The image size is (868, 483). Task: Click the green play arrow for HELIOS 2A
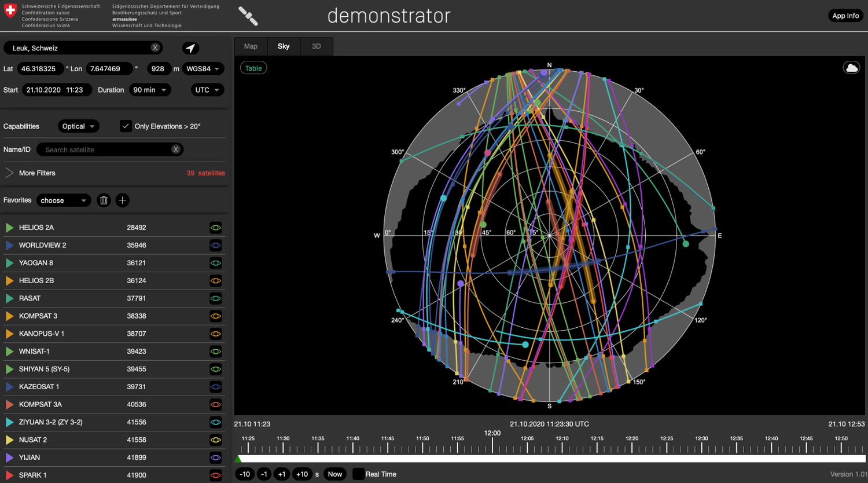coord(9,228)
